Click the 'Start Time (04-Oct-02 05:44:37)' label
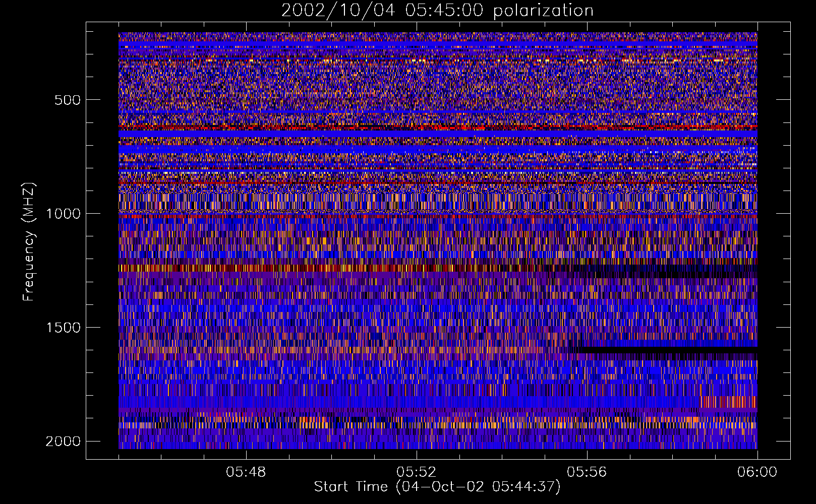 click(x=437, y=487)
